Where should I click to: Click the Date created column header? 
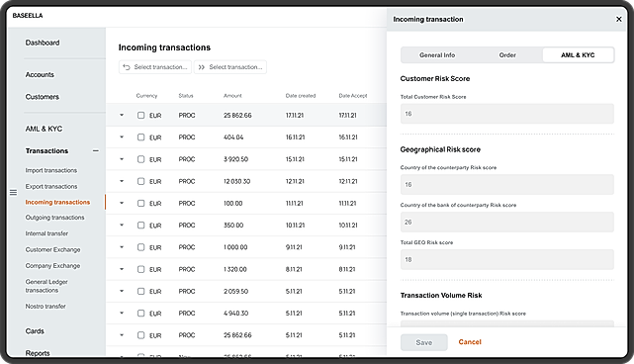click(301, 96)
